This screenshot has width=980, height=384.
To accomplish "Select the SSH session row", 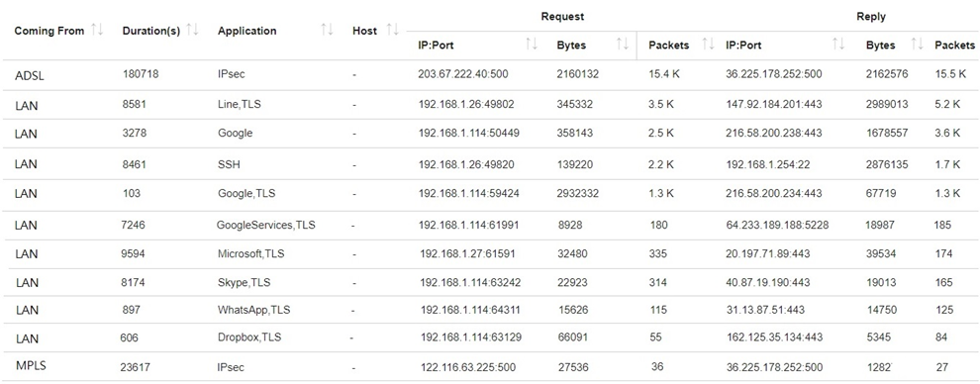I will [490, 165].
